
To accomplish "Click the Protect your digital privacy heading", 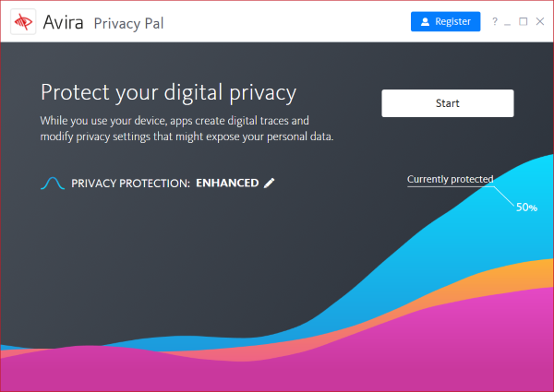I will pyautogui.click(x=168, y=93).
